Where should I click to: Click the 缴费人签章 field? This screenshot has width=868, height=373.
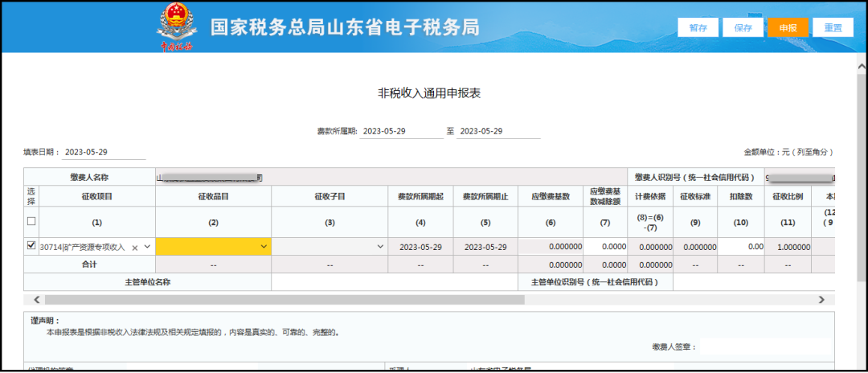point(765,347)
